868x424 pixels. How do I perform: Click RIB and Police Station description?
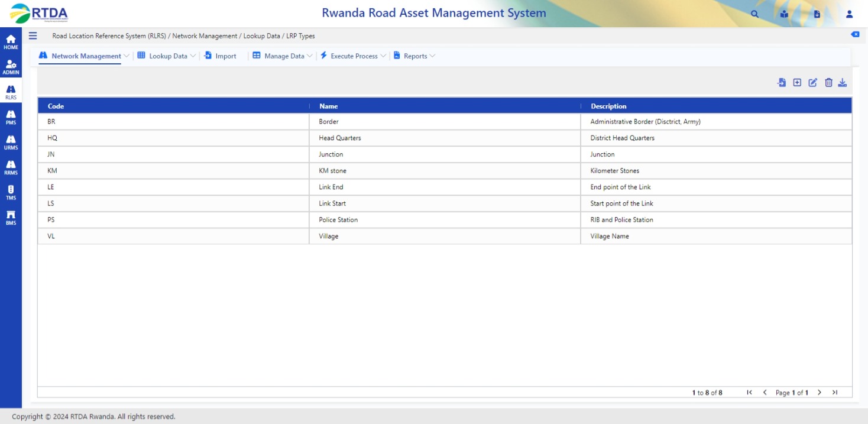pyautogui.click(x=717, y=220)
